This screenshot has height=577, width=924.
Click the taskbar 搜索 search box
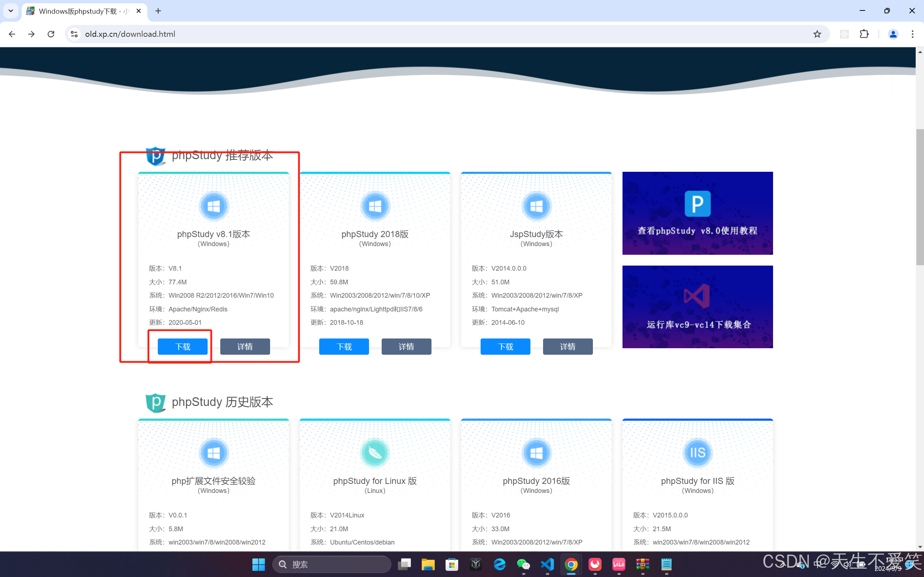pos(332,564)
